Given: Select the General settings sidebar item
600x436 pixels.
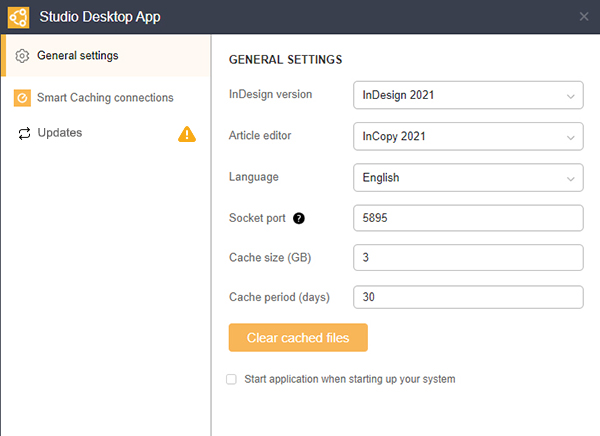Looking at the screenshot, I should pos(78,56).
